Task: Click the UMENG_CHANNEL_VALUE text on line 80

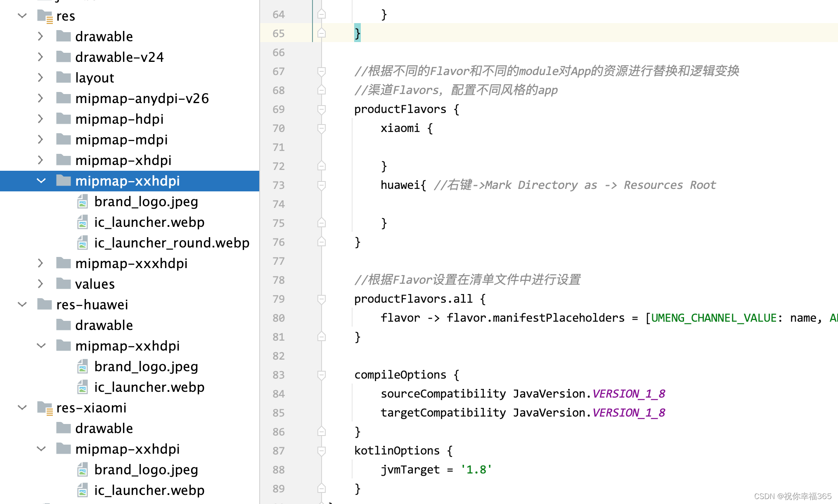Action: pyautogui.click(x=714, y=318)
